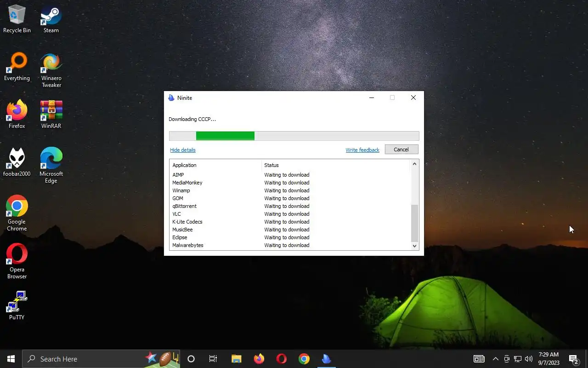Open the Windows Start menu

11,359
